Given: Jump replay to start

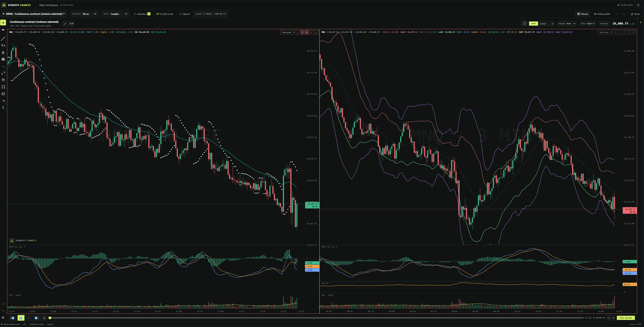Looking at the screenshot, I should 13,318.
